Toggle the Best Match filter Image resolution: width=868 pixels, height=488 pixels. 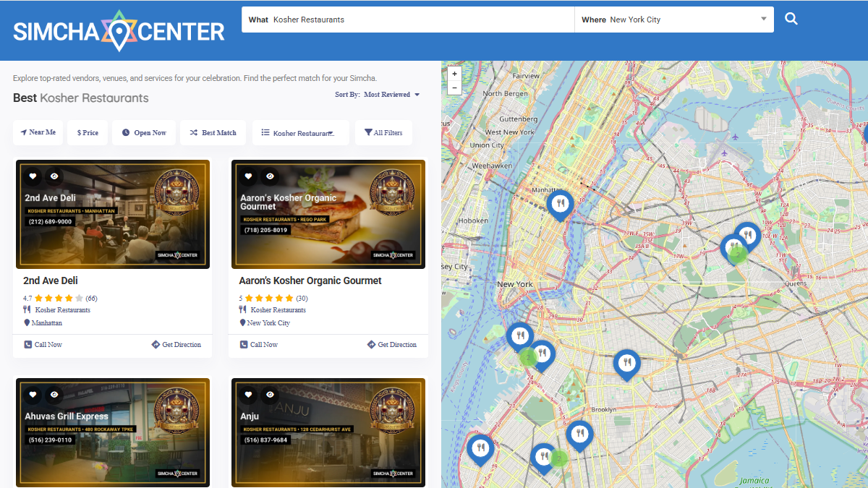213,132
